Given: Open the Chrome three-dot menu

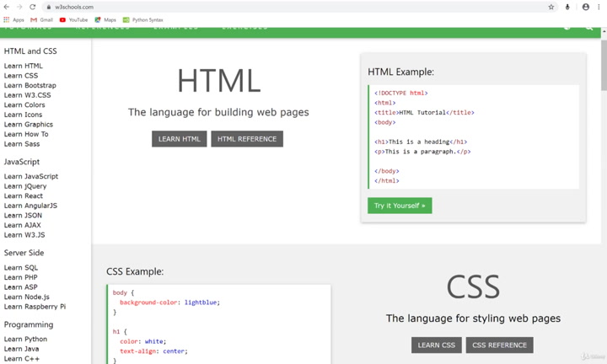Looking at the screenshot, I should (599, 7).
